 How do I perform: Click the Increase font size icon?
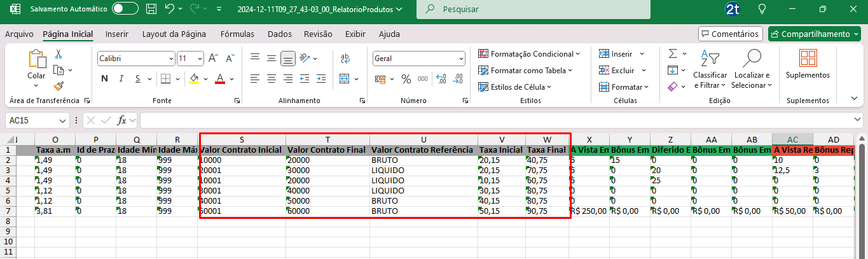214,59
